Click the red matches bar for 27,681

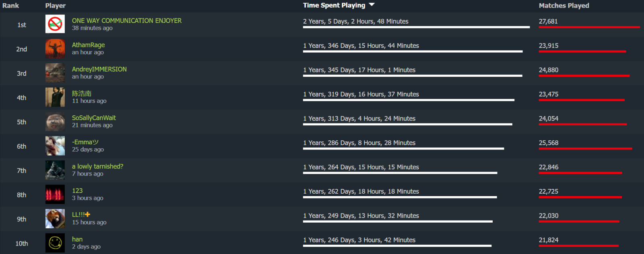click(x=589, y=27)
